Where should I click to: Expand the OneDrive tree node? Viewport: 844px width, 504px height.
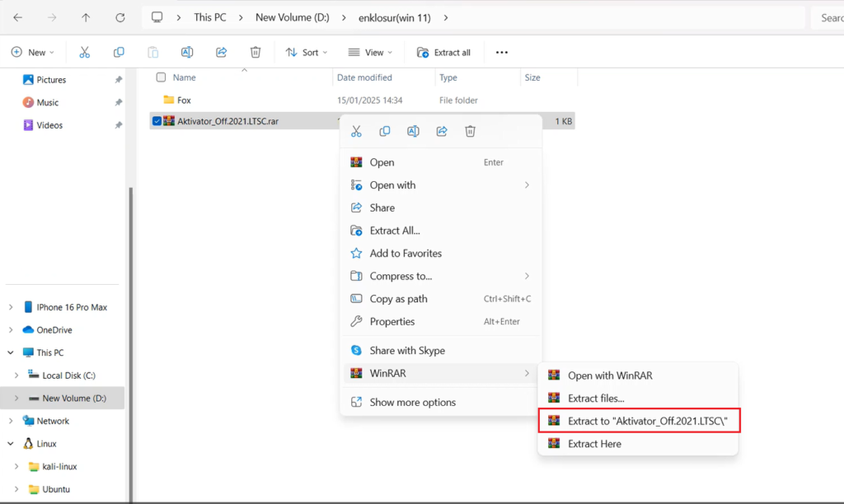(x=11, y=329)
